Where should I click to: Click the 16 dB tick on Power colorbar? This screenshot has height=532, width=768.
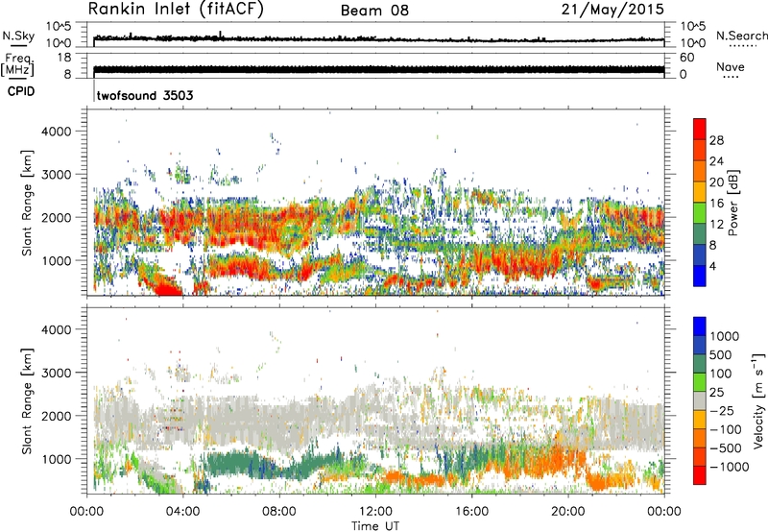click(716, 204)
